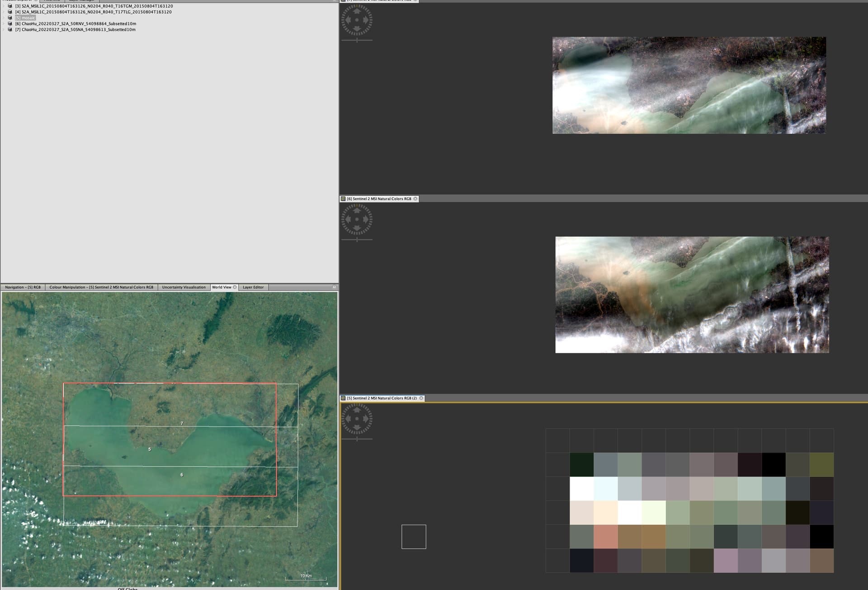Click product icon next to [5] mosaic
This screenshot has width=868, height=590.
(10, 18)
